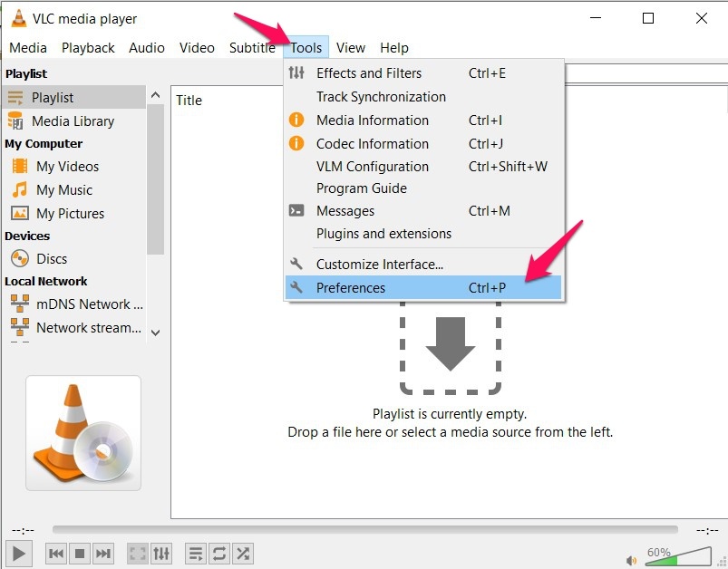Open the Media menu

point(28,47)
